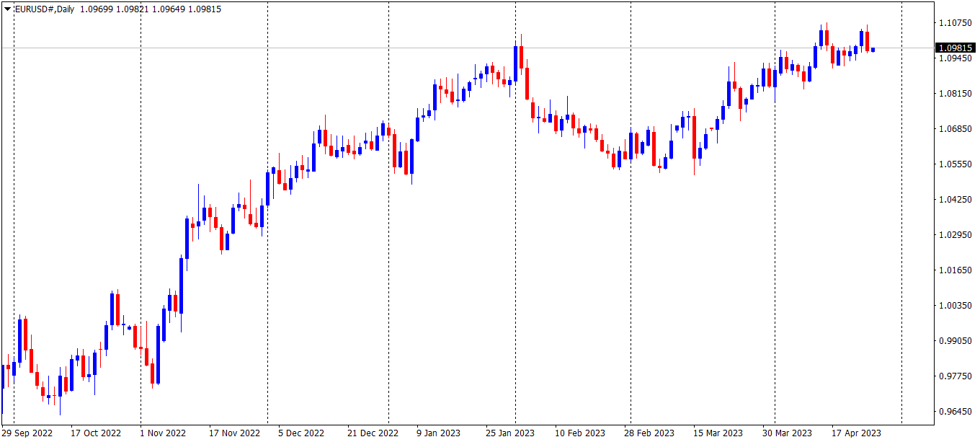
Task: Click the 15 Mar 2023 date label
Action: (x=718, y=433)
